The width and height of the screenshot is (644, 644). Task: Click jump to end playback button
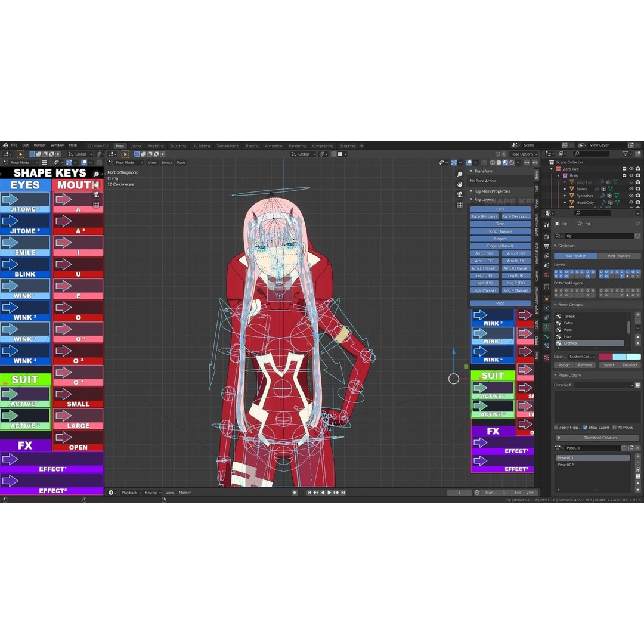coord(343,493)
